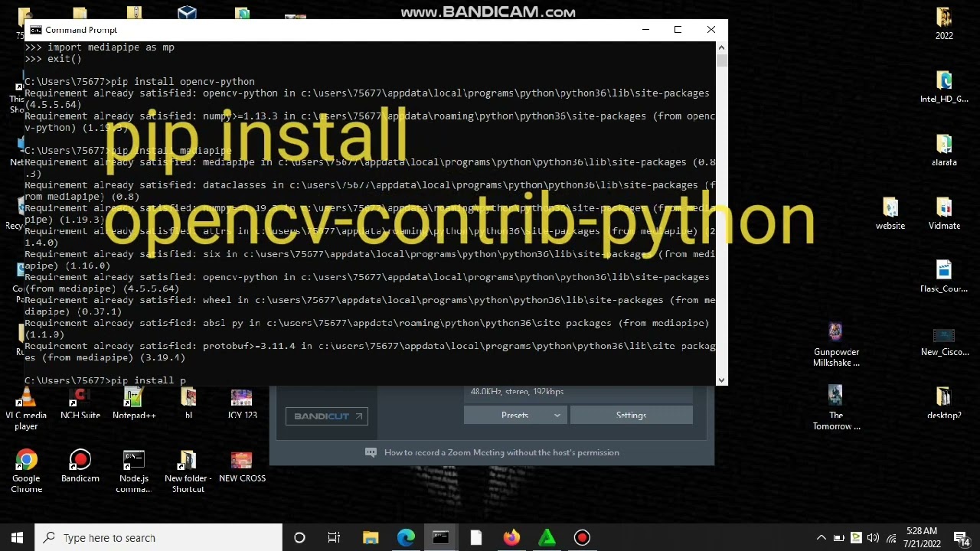
Task: Click the Command Prompt scrollbar down arrow
Action: pos(721,380)
